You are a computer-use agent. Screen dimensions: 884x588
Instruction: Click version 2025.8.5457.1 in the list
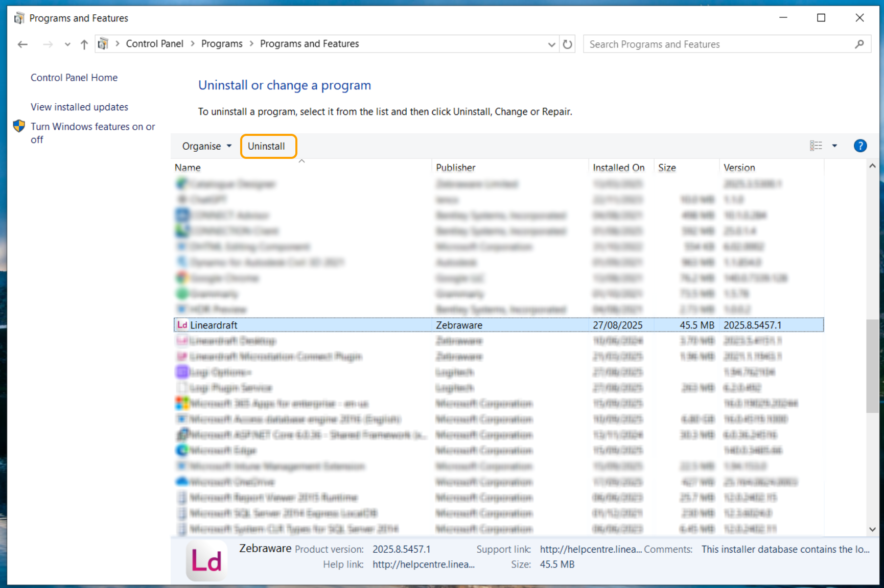[x=753, y=325]
